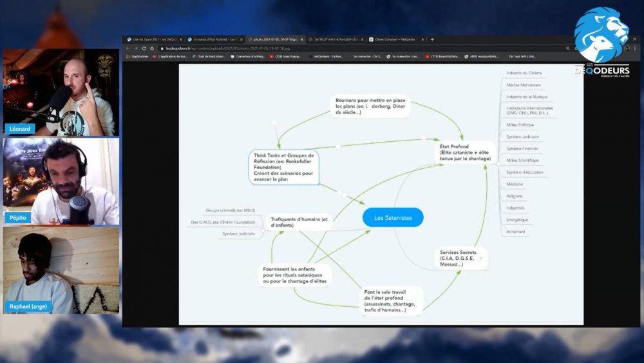Close the 'Live du 5 janv 2021' tab

click(x=181, y=39)
